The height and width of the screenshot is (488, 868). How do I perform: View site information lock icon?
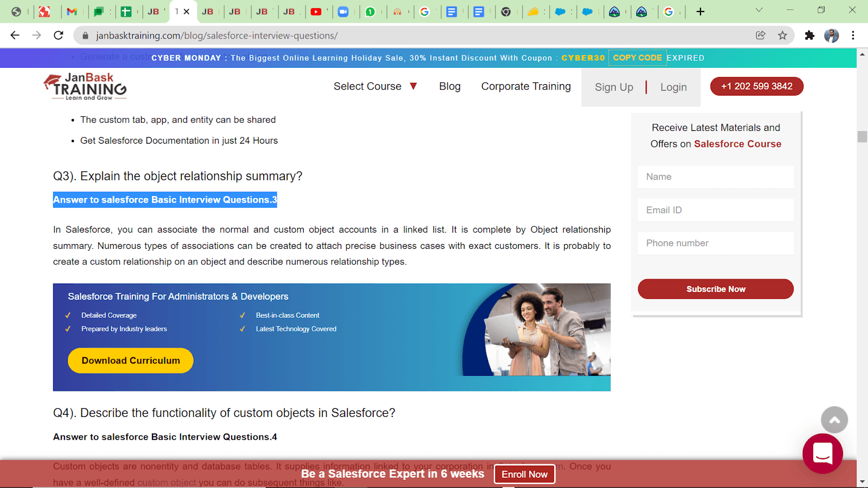click(x=85, y=36)
